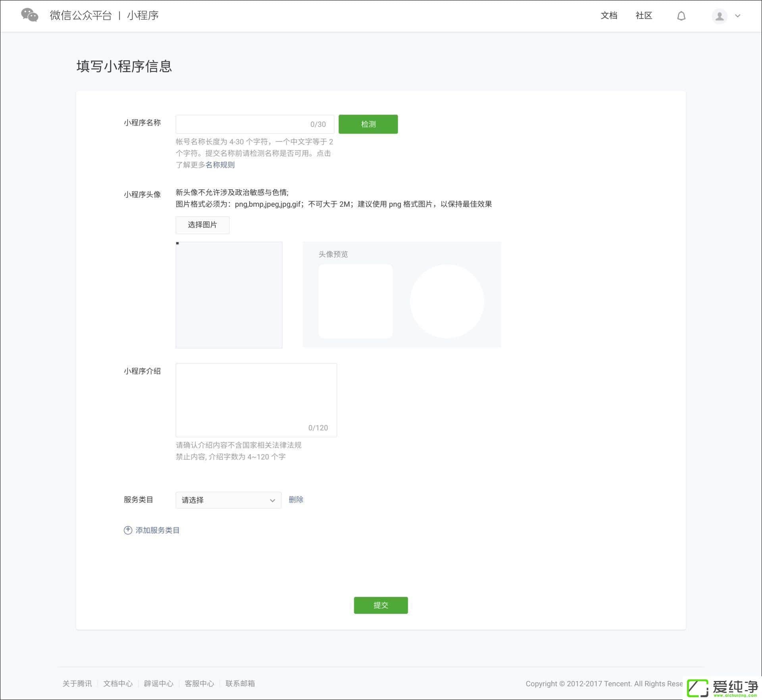Open the 社区 menu item
The width and height of the screenshot is (762, 700).
(644, 15)
